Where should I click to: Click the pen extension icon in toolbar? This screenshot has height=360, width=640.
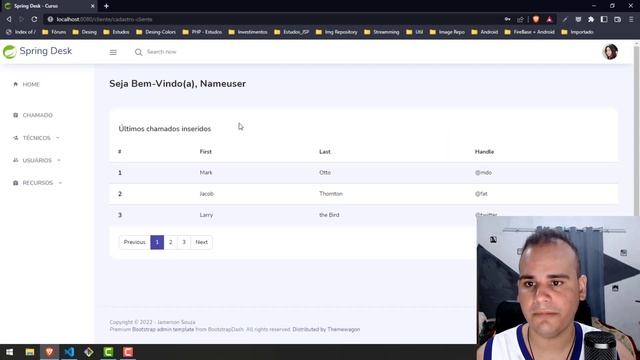[565, 19]
